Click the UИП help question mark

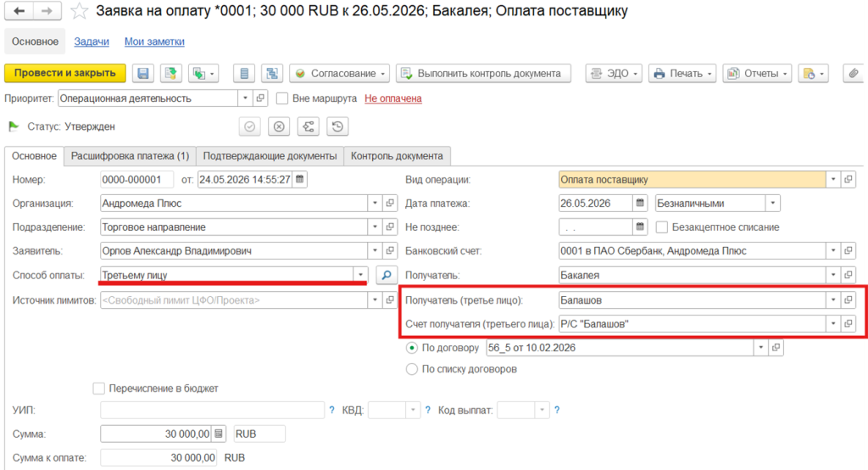pos(331,410)
